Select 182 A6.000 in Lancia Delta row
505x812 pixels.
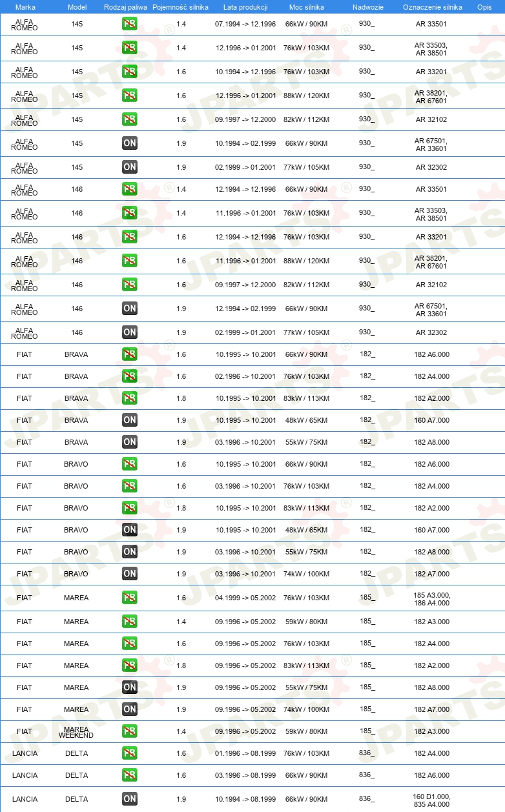click(432, 775)
